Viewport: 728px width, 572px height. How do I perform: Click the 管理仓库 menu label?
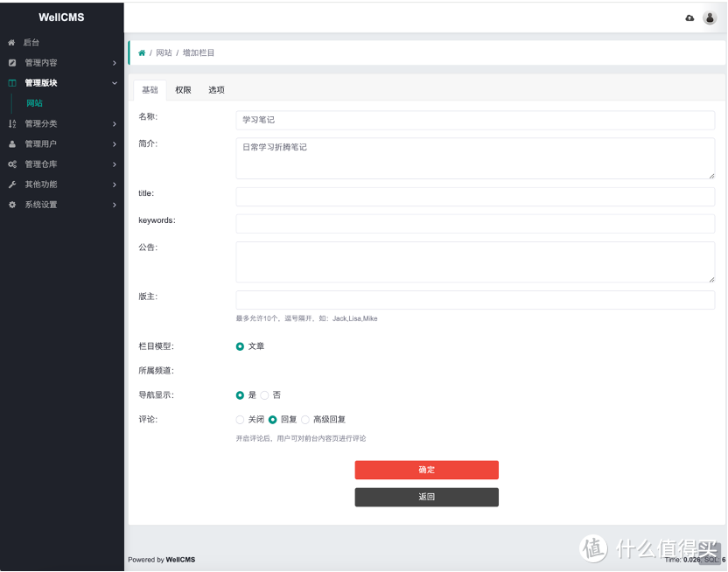[41, 164]
